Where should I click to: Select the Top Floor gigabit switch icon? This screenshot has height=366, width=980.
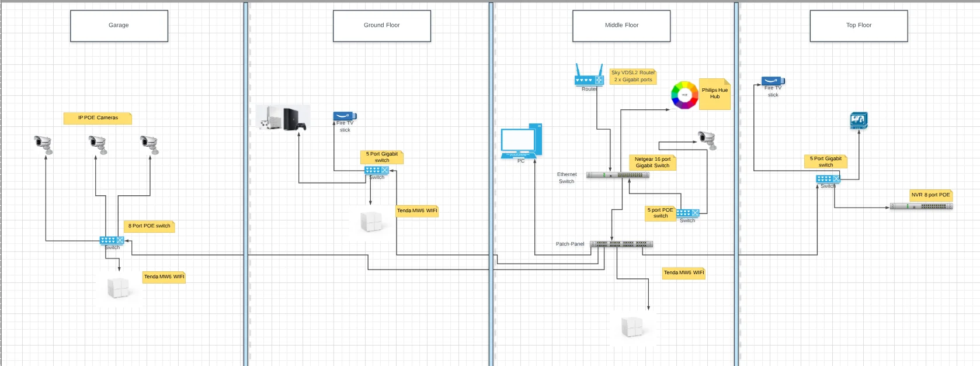tap(828, 179)
